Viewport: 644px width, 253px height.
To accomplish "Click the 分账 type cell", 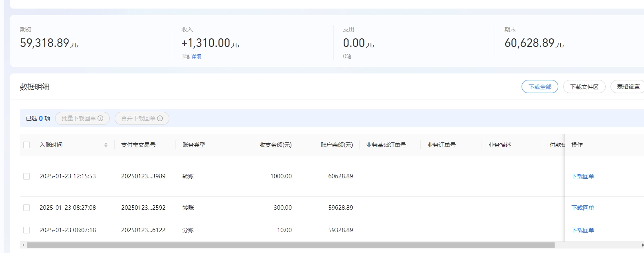I will coord(188,230).
